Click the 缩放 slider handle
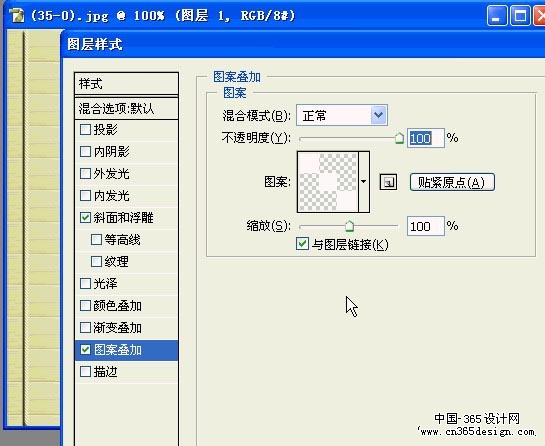This screenshot has height=446, width=545. 349,226
